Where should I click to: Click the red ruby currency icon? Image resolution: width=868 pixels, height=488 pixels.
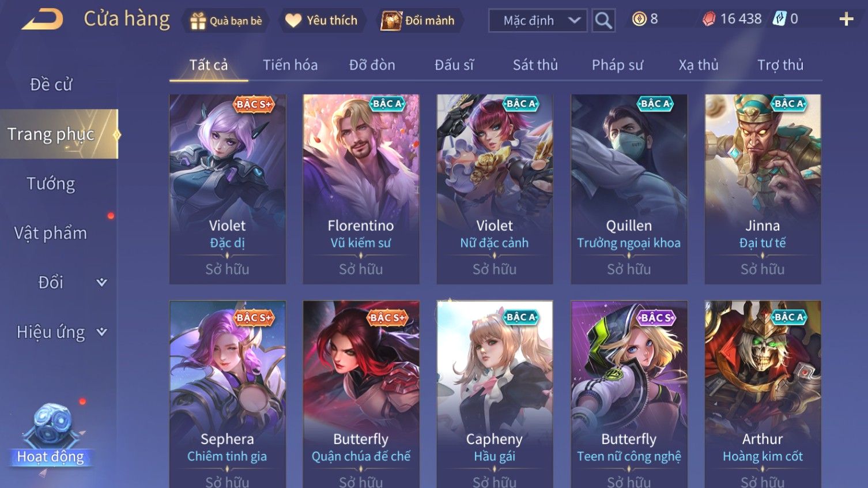pyautogui.click(x=709, y=19)
